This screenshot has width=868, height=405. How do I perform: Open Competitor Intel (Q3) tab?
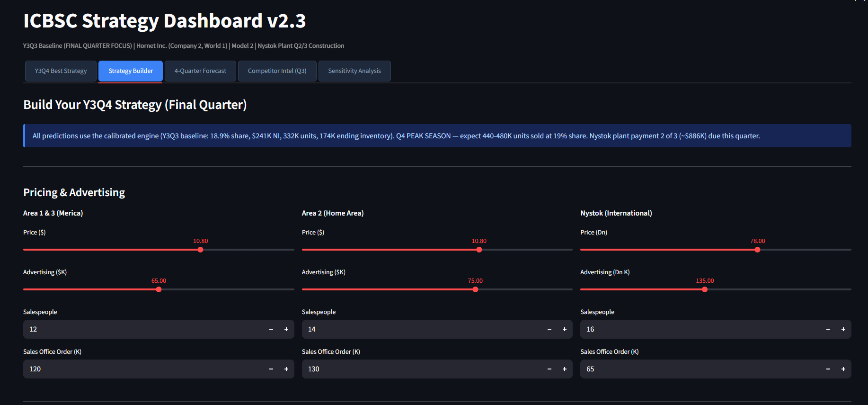pyautogui.click(x=277, y=71)
